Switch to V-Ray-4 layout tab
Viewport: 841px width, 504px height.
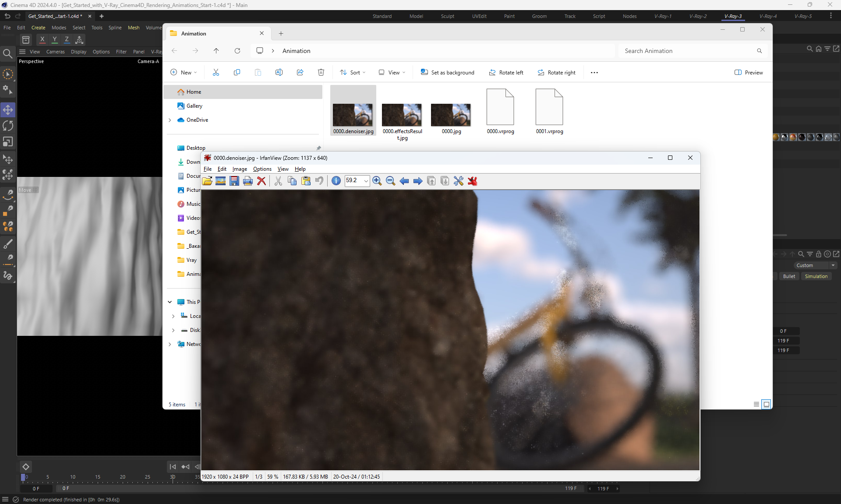tap(768, 16)
